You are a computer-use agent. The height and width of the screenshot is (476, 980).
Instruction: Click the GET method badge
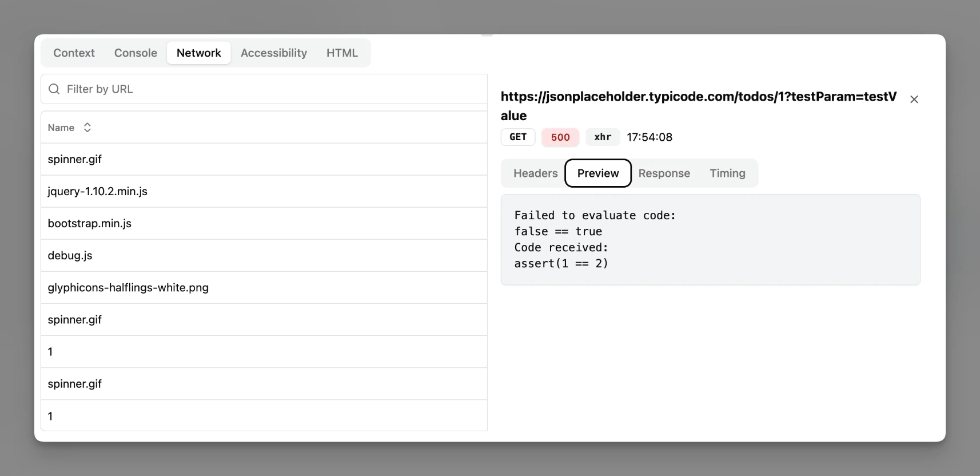pyautogui.click(x=517, y=137)
